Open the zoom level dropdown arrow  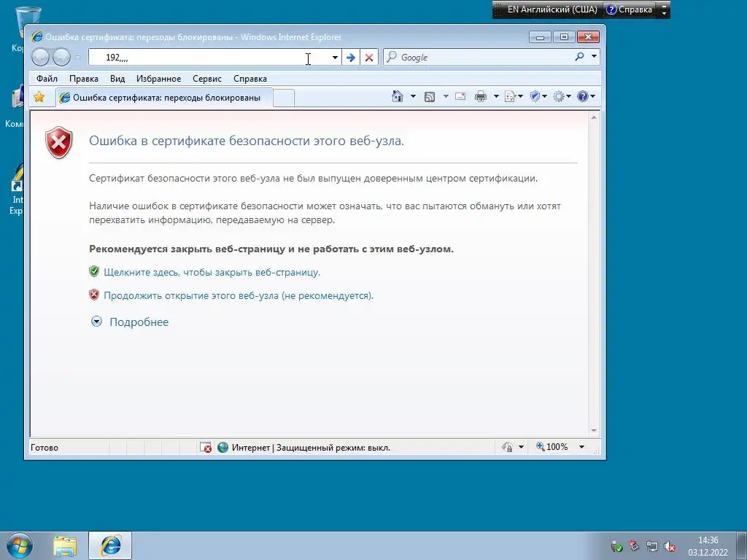coord(581,447)
